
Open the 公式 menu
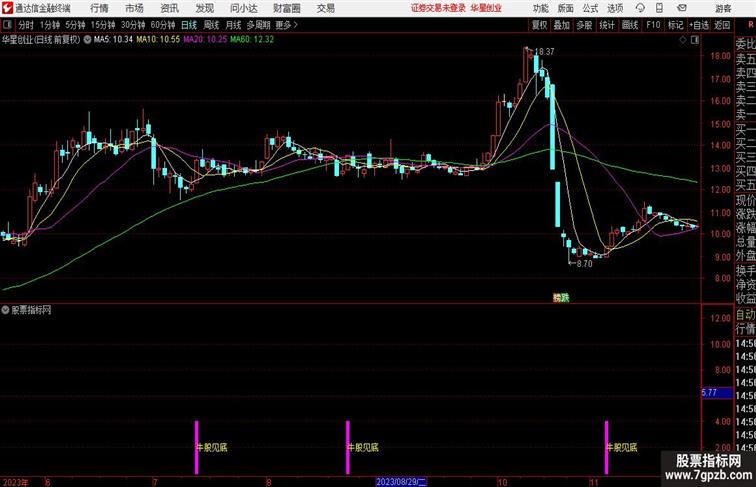[x=590, y=8]
